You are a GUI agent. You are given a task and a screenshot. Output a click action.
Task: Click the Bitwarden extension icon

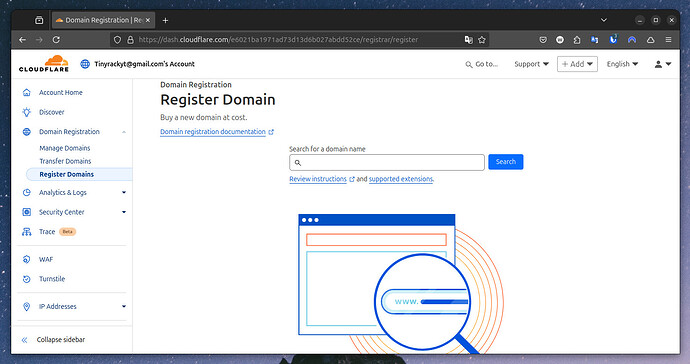click(x=613, y=40)
